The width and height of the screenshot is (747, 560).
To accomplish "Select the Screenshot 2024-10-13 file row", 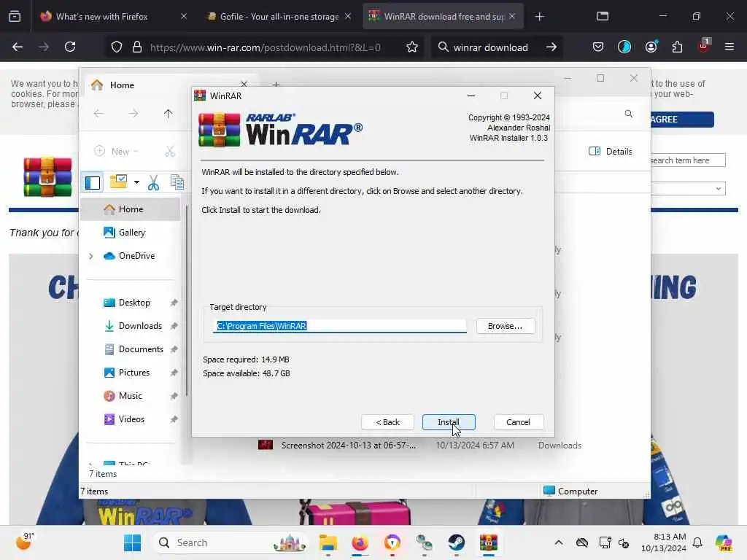I will [419, 446].
